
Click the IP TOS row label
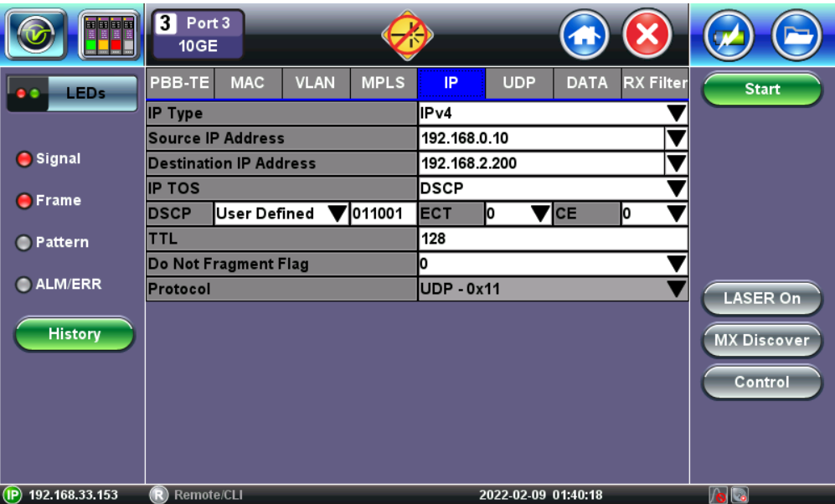point(281,188)
